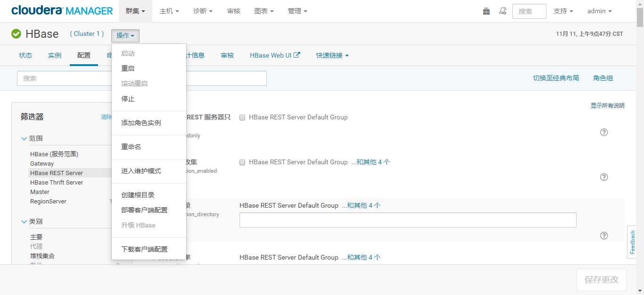
Task: Open the 角色组 link
Action: point(603,78)
